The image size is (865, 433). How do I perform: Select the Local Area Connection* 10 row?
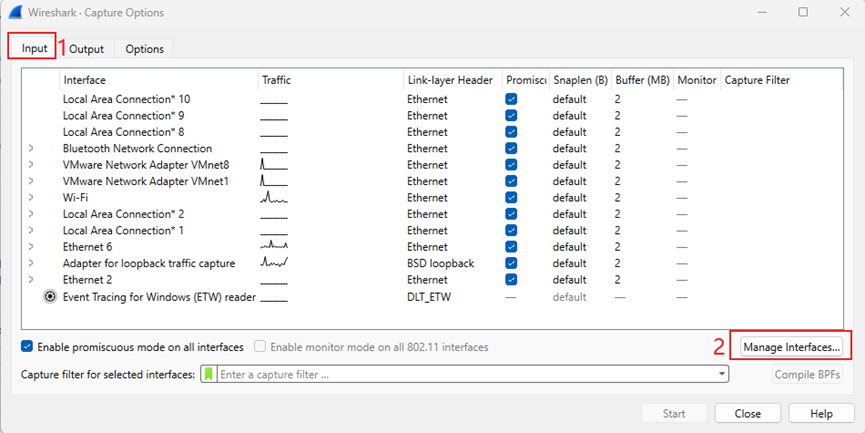point(432,99)
